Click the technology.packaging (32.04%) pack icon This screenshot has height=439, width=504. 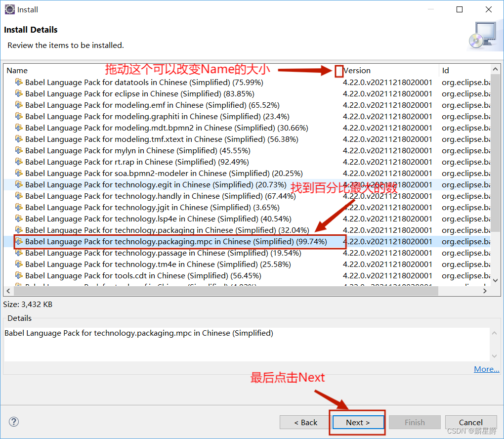coord(19,230)
